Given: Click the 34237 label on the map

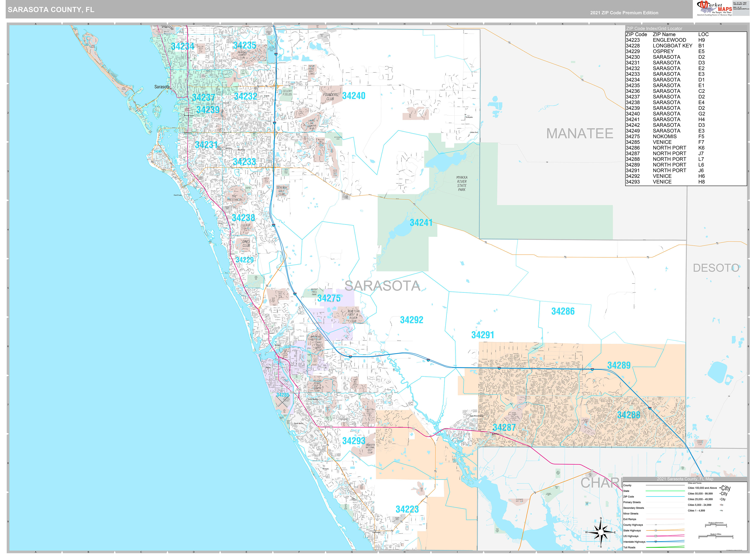Looking at the screenshot, I should click(x=203, y=98).
